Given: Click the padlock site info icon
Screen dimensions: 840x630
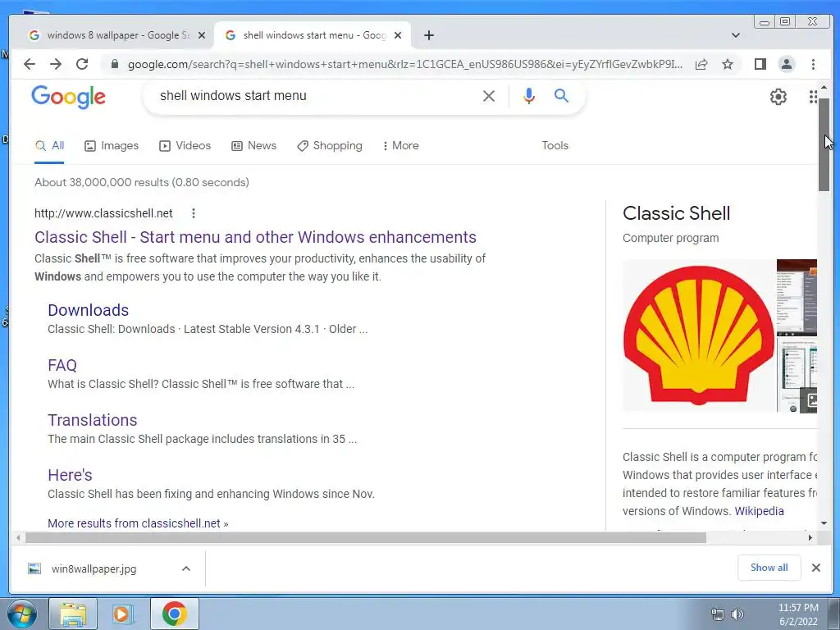Looking at the screenshot, I should (114, 64).
